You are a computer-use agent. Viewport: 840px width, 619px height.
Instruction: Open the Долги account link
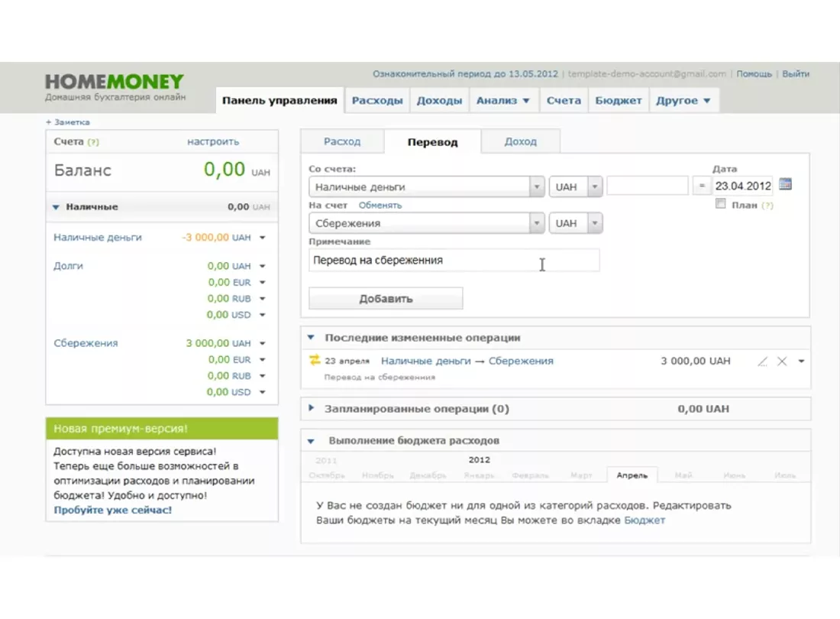click(x=68, y=266)
